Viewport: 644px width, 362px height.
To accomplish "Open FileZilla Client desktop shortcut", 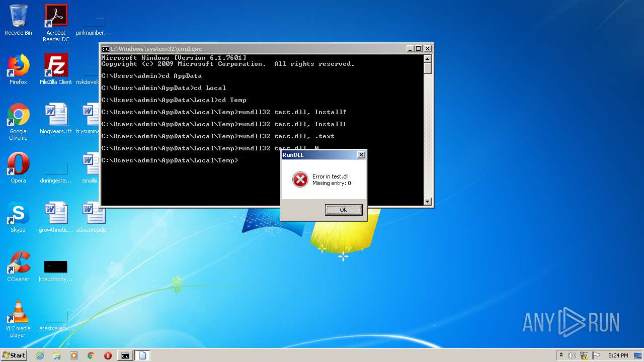I will pos(56,69).
